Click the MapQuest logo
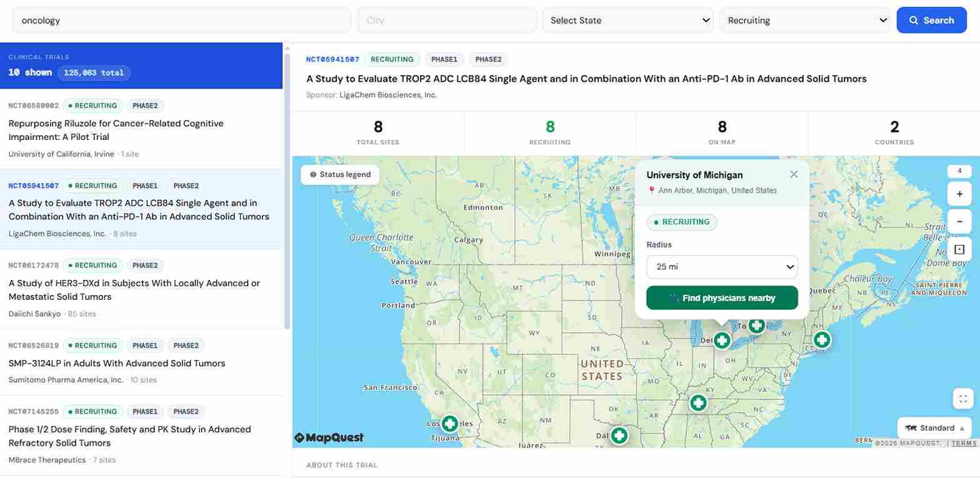The image size is (980, 478). 329,437
